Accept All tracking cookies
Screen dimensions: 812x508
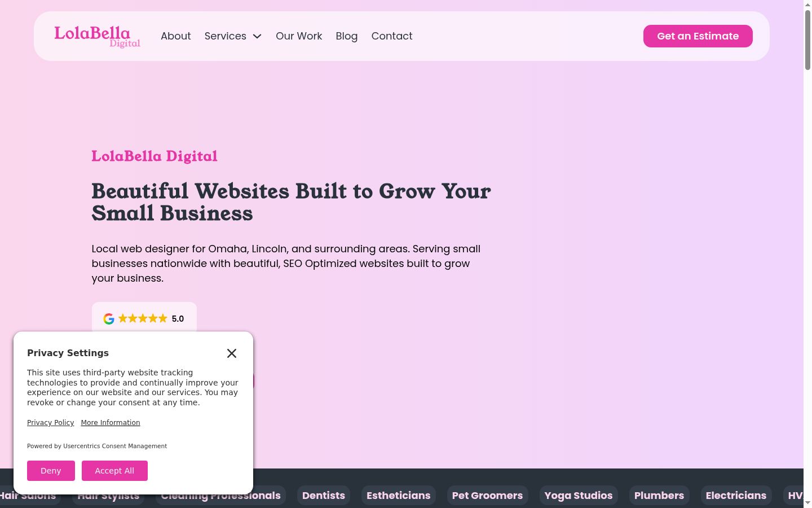[114, 471]
